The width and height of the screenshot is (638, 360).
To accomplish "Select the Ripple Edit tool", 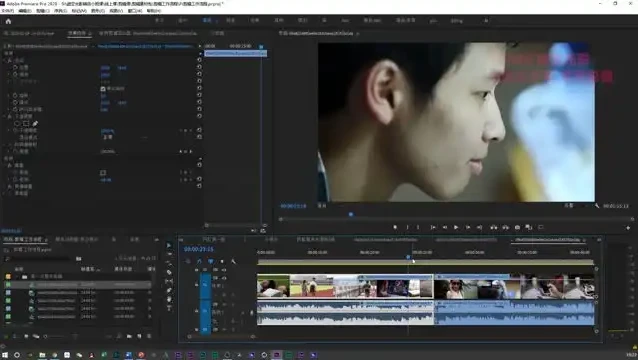I will [169, 263].
